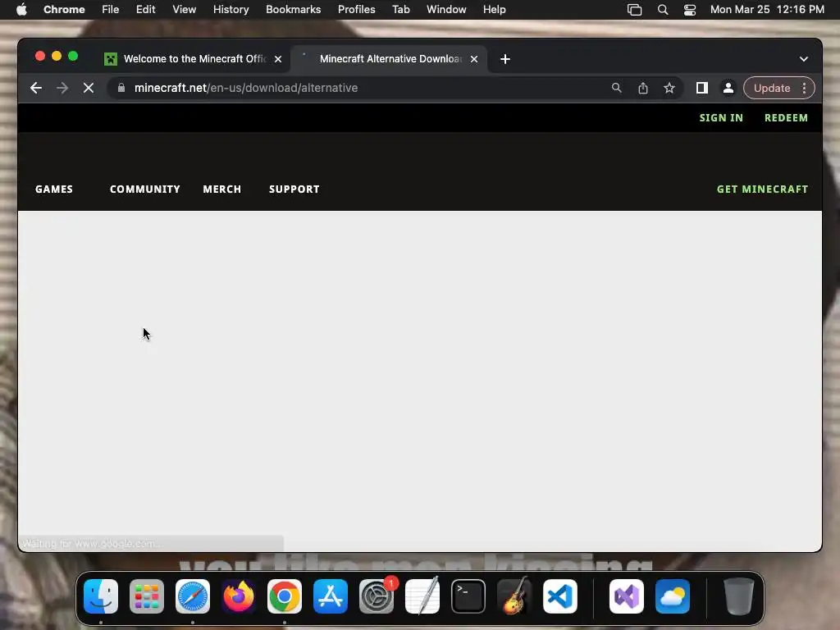Click the zoom magnifier in address bar
This screenshot has width=840, height=630.
[x=617, y=88]
